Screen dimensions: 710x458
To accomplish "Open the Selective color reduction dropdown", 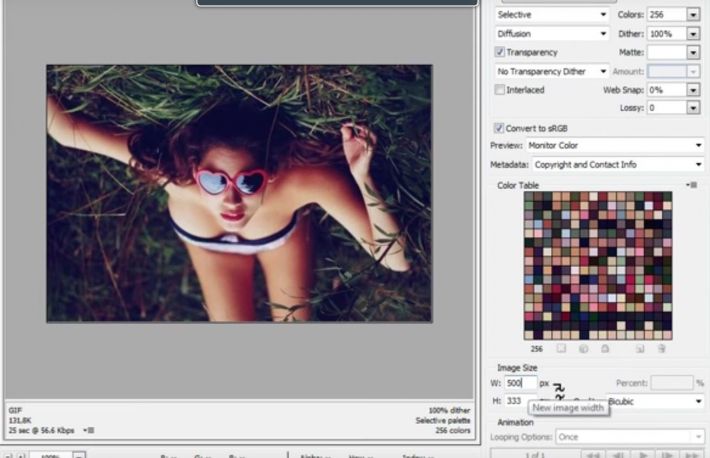I will (551, 15).
